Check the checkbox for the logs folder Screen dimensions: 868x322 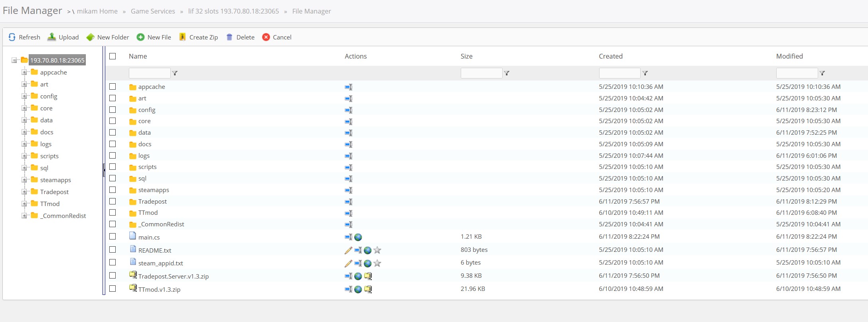pyautogui.click(x=112, y=155)
